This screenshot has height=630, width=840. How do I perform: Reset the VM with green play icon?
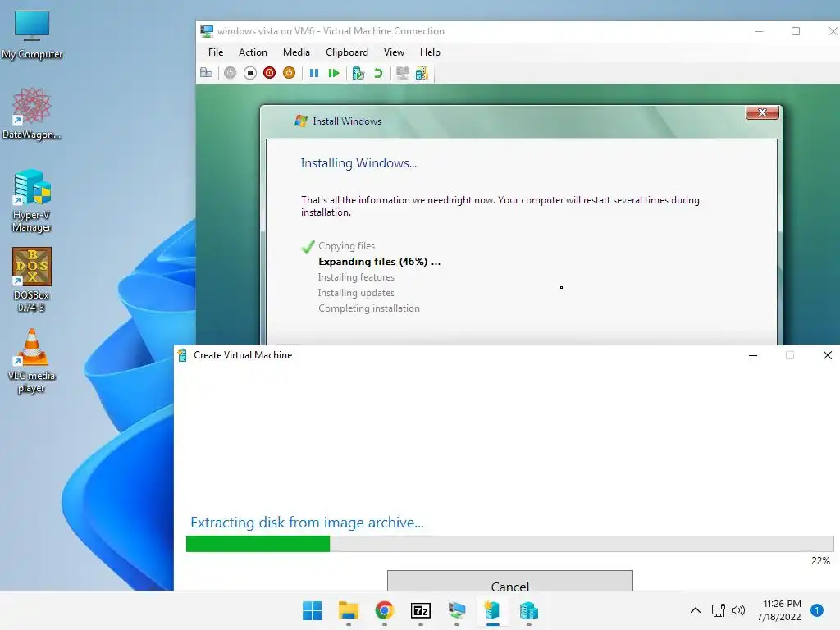[334, 73]
